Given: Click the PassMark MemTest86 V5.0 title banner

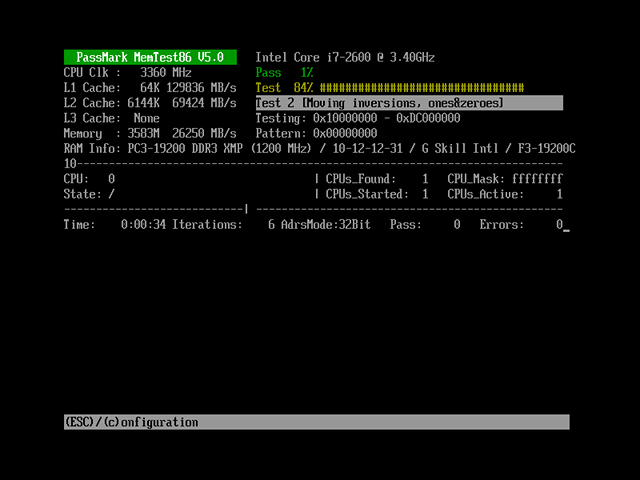Looking at the screenshot, I should pos(150,57).
